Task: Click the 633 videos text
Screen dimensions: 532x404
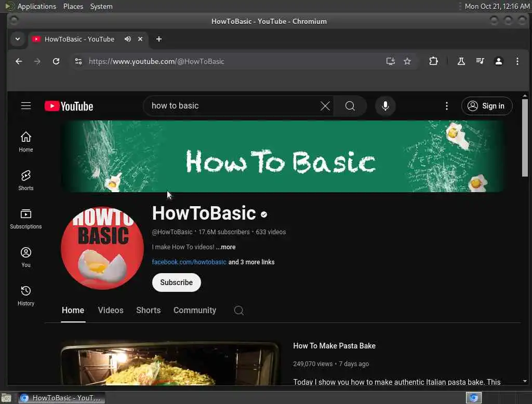Action: coord(271,232)
